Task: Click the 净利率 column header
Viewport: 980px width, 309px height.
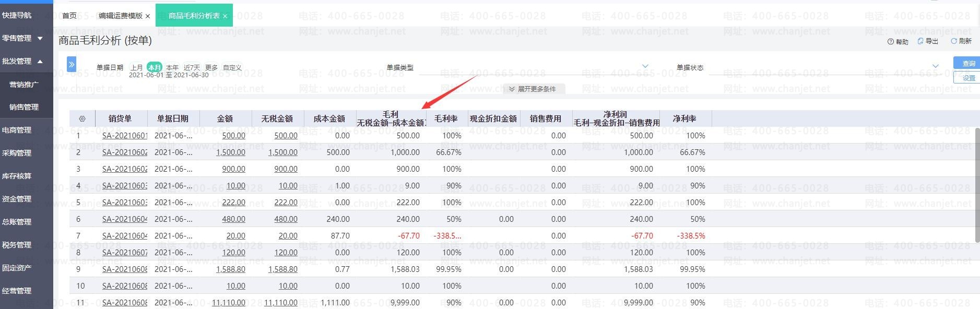Action: coord(685,118)
